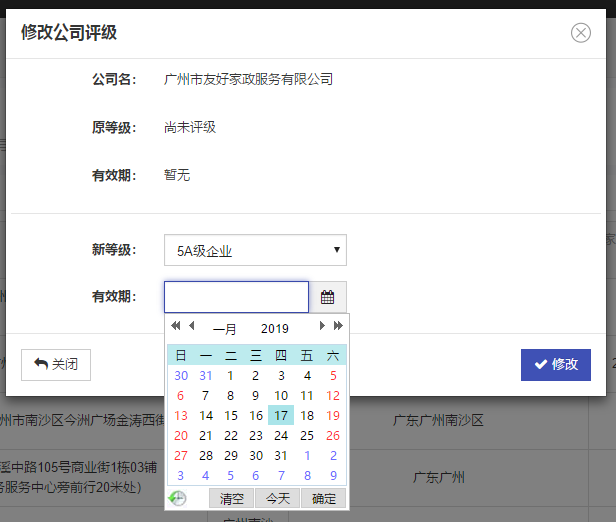The image size is (616, 522).
Task: Go to next year in calendar
Action: [x=338, y=326]
